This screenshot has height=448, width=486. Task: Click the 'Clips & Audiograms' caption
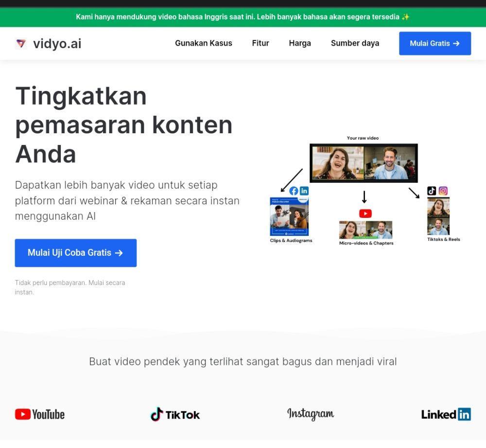tap(291, 240)
